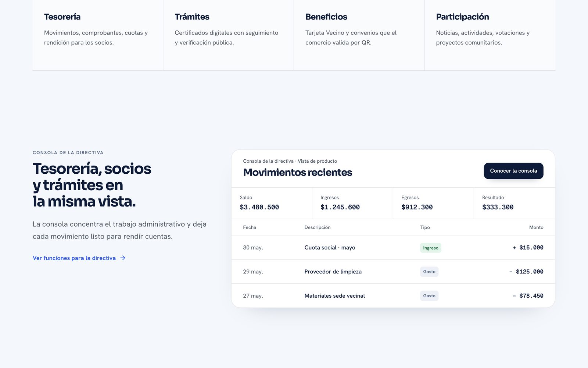Click the Saldo value $3.480.500
Viewport: 588px width, 368px height.
259,207
